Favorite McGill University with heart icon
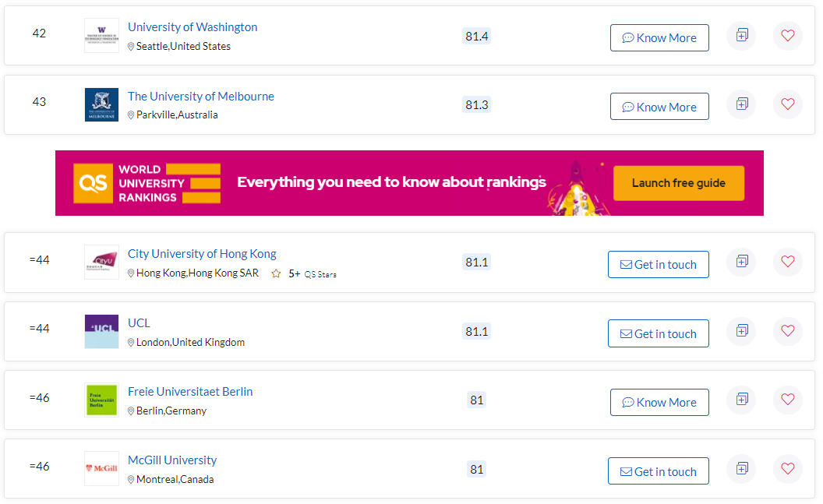Image resolution: width=823 pixels, height=504 pixels. click(787, 469)
